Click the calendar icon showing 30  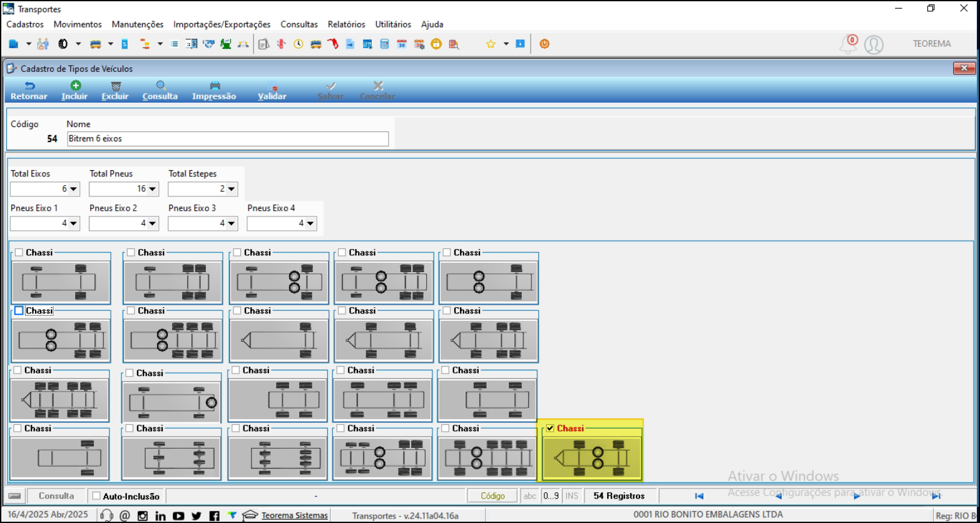pyautogui.click(x=402, y=44)
